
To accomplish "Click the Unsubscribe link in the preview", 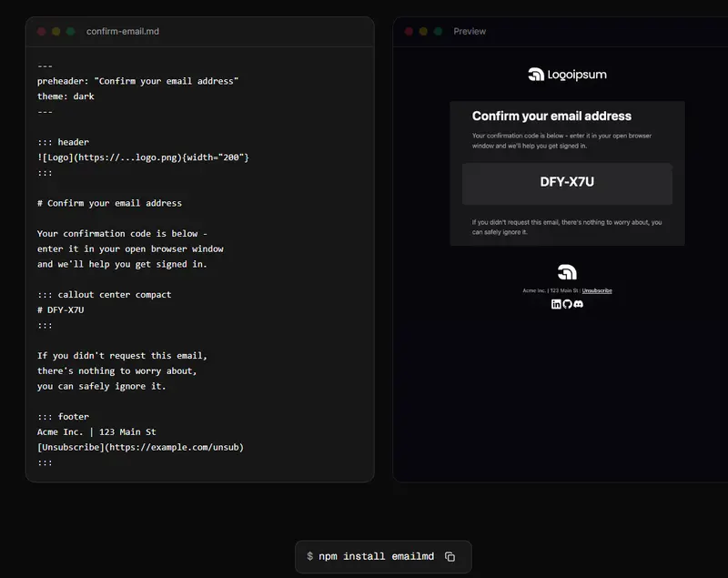I will [x=597, y=290].
